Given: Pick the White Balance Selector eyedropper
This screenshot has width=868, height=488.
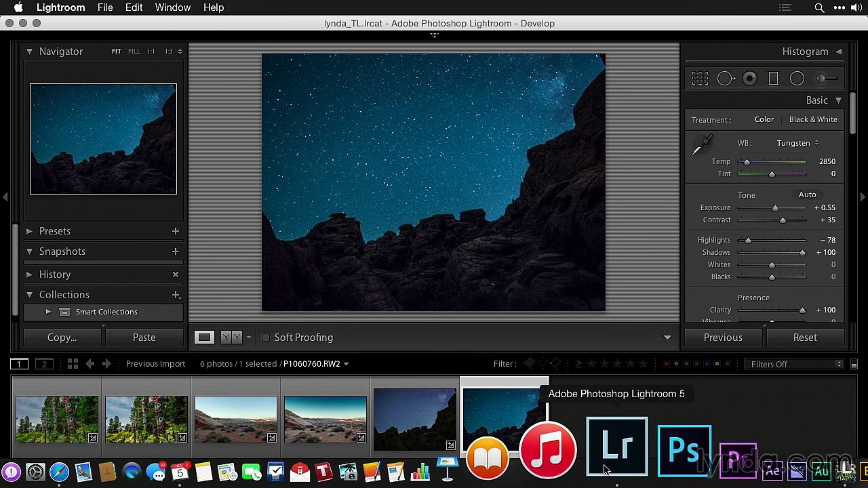Looking at the screenshot, I should coord(703,144).
